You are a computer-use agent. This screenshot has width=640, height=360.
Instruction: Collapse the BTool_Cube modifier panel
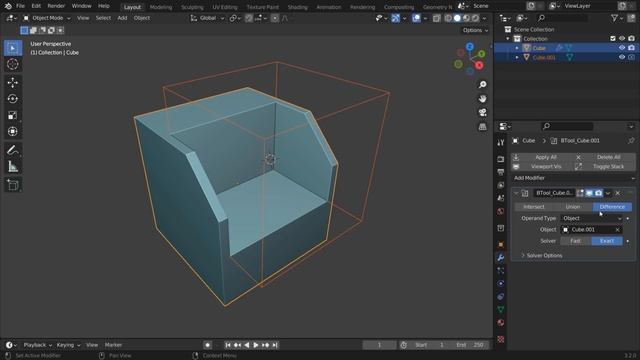tap(516, 193)
